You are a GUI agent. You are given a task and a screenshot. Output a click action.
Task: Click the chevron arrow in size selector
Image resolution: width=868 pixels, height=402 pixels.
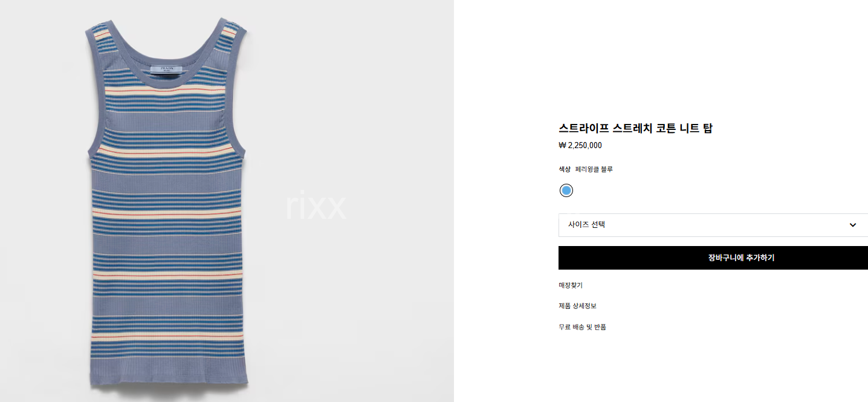pyautogui.click(x=853, y=225)
